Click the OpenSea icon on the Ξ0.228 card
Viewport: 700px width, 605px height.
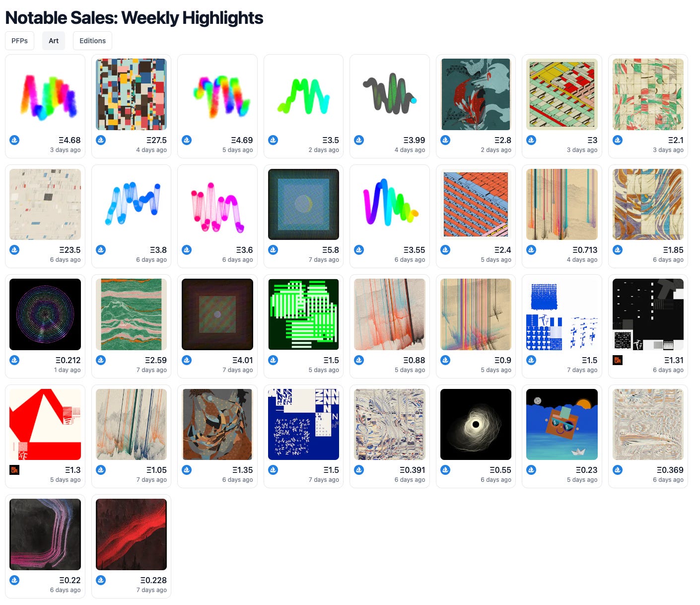(101, 580)
